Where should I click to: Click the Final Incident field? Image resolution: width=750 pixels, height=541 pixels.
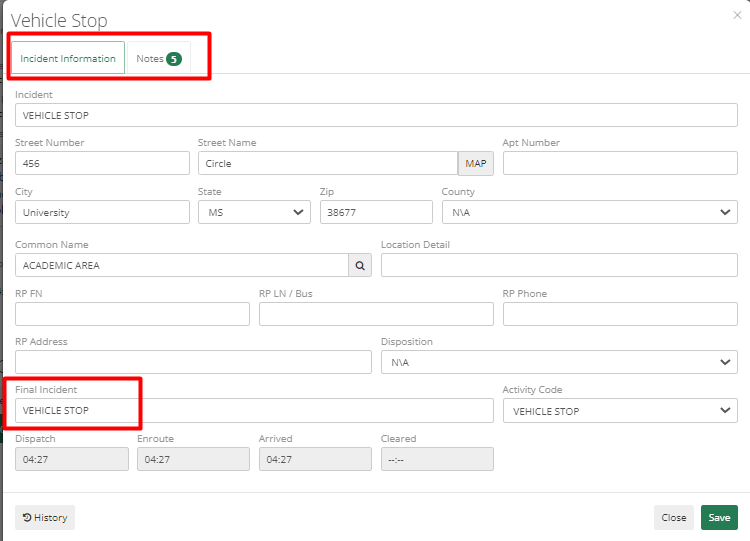coord(254,411)
